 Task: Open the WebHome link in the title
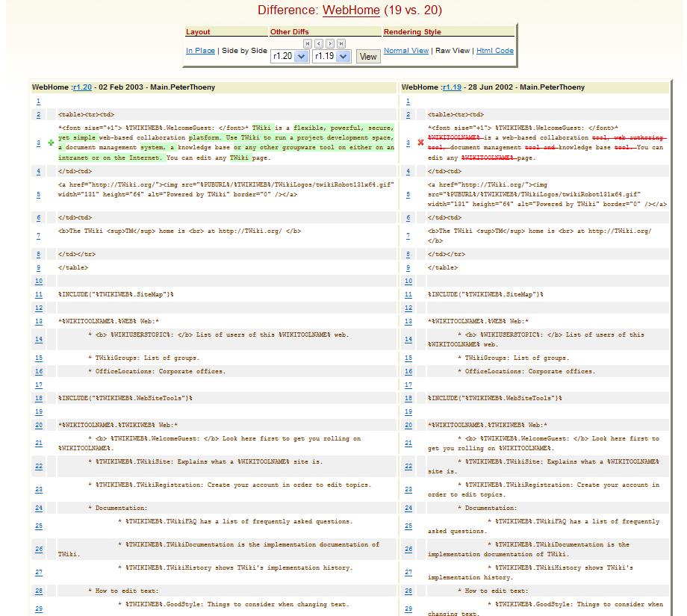coord(351,10)
